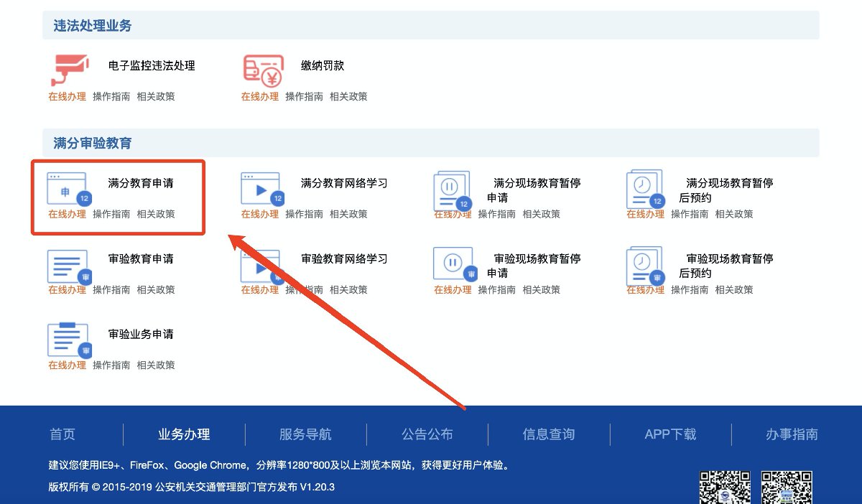Click the 满分现场教育暂停申请 pause icon
Image resolution: width=862 pixels, height=504 pixels.
pyautogui.click(x=453, y=190)
